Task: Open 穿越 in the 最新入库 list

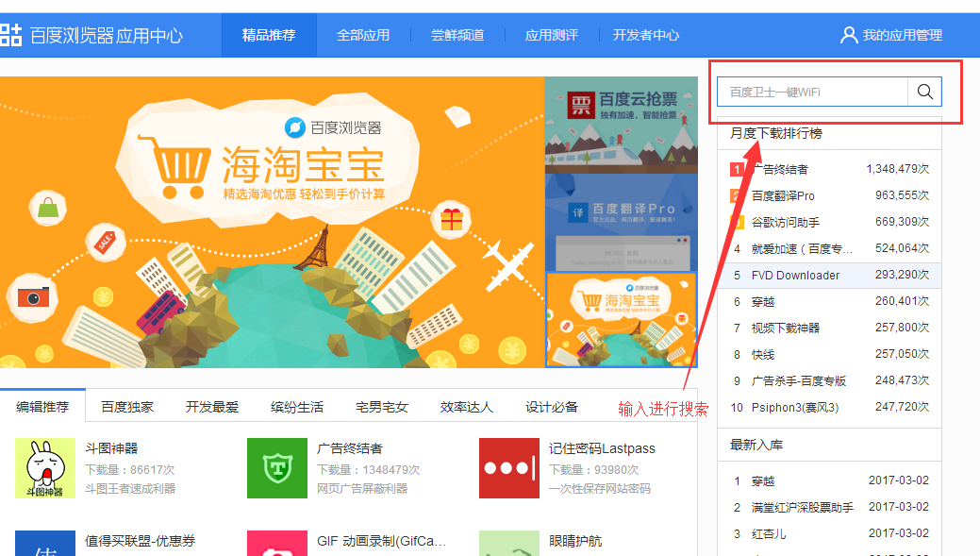Action: click(x=763, y=480)
